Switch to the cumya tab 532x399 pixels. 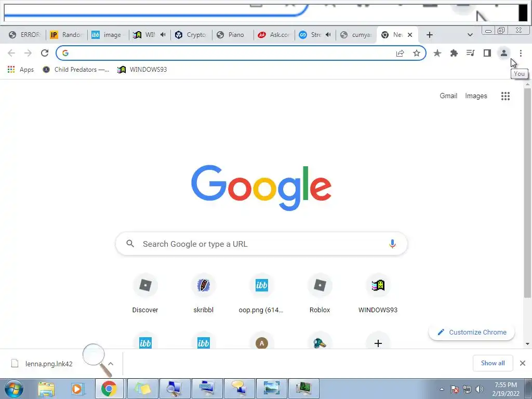[x=356, y=35]
